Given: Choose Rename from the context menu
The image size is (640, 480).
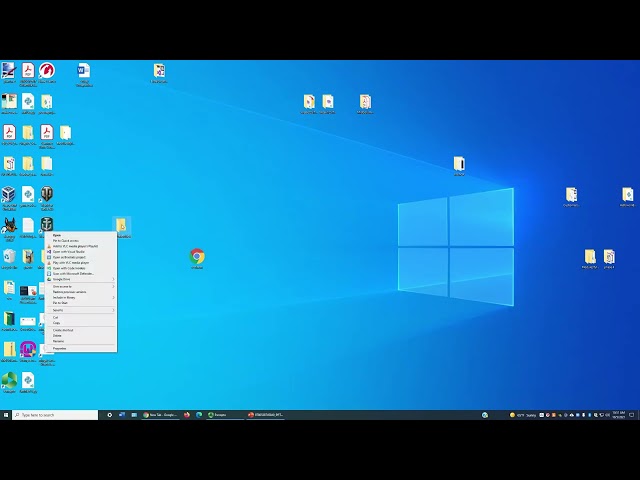Looking at the screenshot, I should [x=81, y=341].
